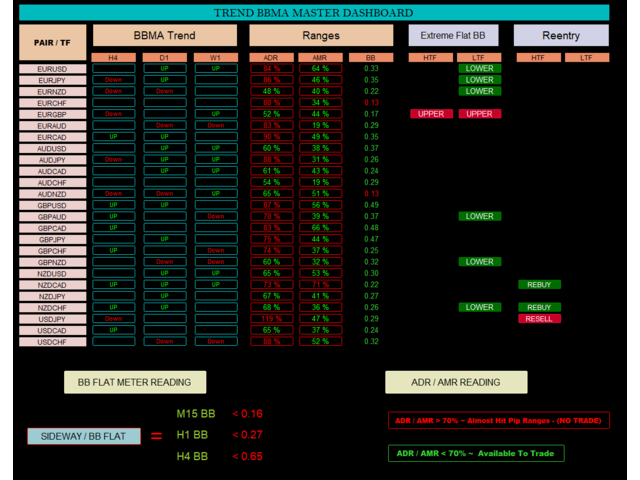Open the Extreme Flat BB section header

coord(453,36)
